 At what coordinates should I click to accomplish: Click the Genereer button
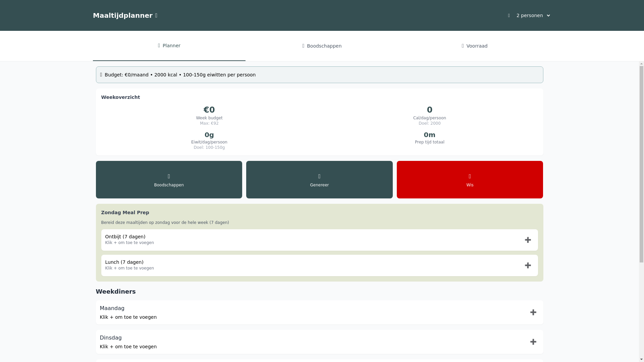[x=319, y=180]
